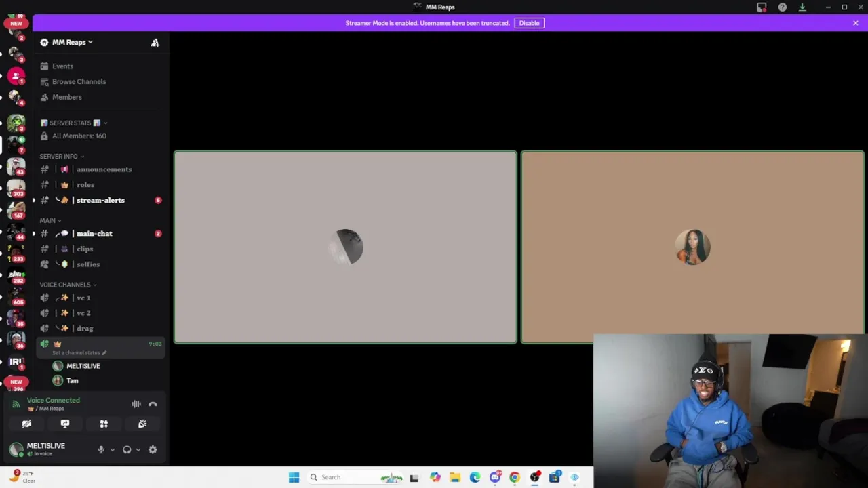The image size is (868, 488).
Task: Open the green character server icon
Action: 16,123
